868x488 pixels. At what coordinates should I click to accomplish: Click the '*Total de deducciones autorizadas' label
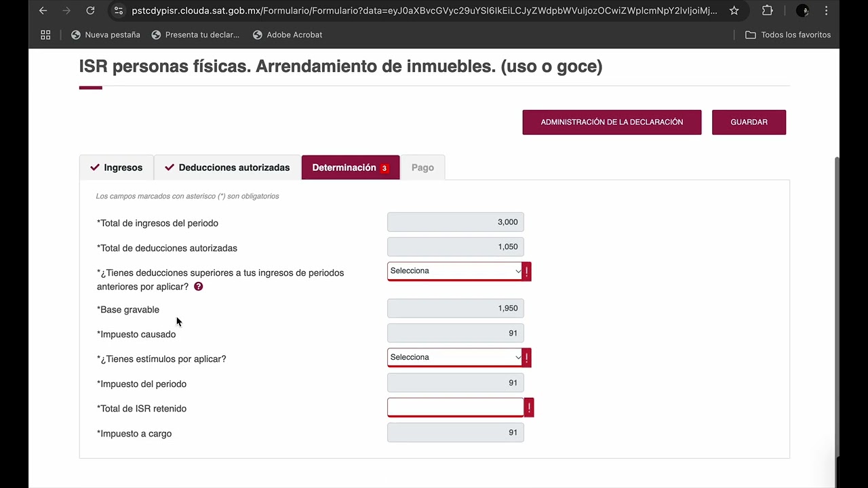167,248
